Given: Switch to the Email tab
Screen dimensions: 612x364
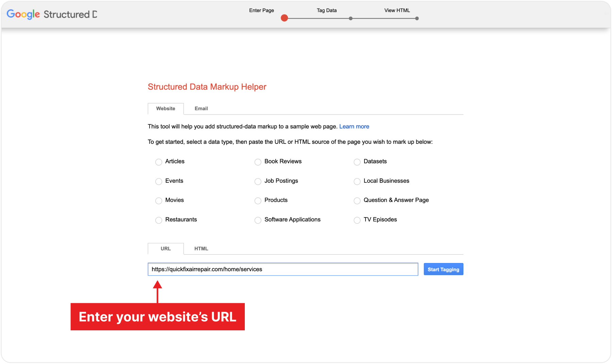Looking at the screenshot, I should click(201, 108).
